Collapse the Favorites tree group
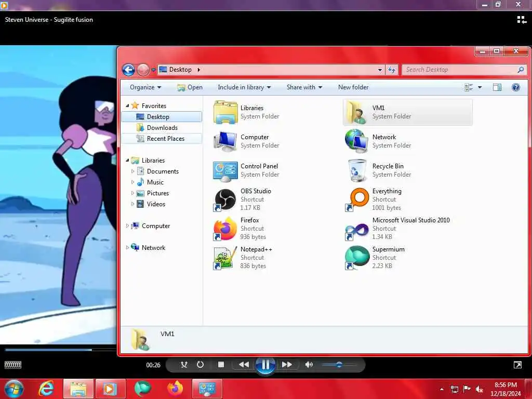The image size is (532, 399). [x=127, y=106]
